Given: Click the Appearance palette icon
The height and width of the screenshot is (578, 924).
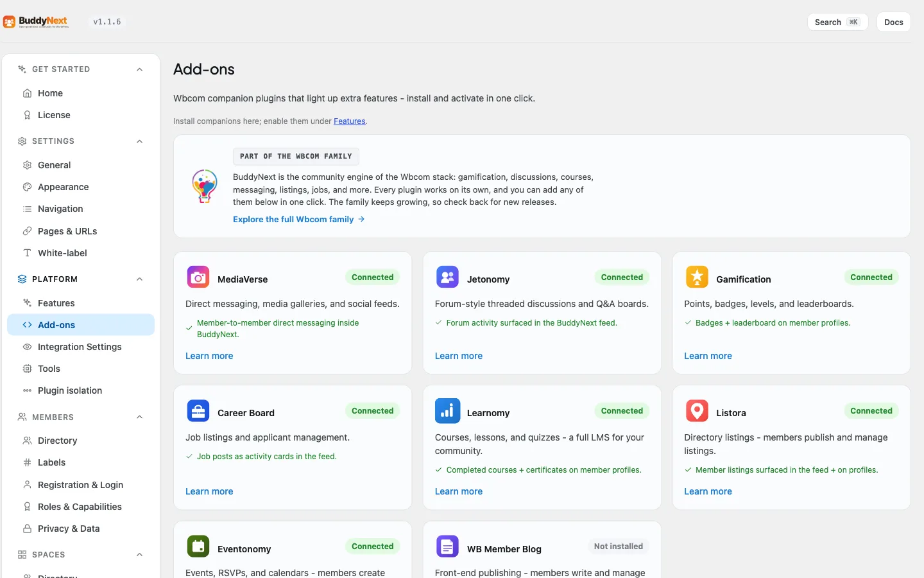Looking at the screenshot, I should (27, 187).
